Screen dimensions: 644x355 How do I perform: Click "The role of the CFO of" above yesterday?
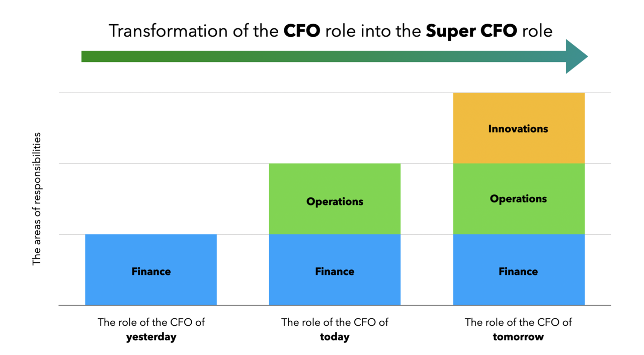point(151,322)
